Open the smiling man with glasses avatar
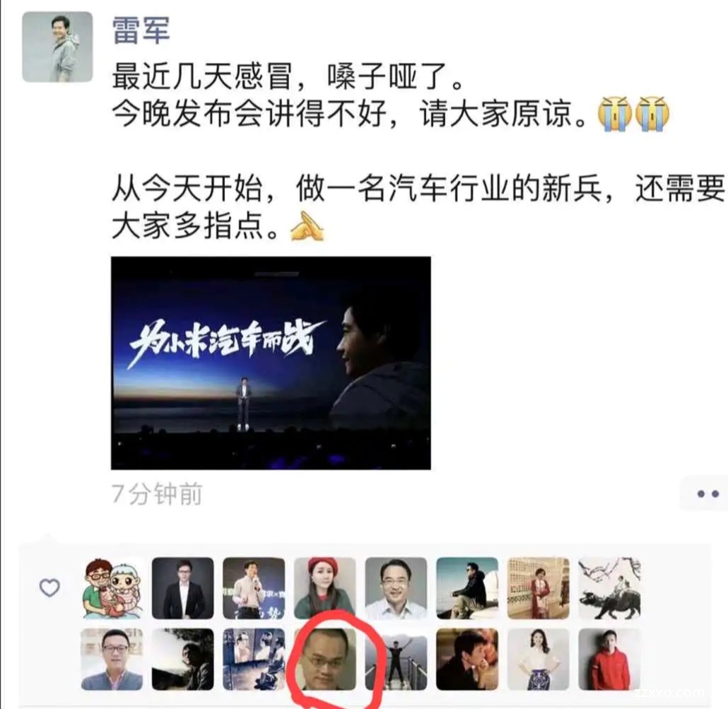This screenshot has height=709, width=728. 396,588
